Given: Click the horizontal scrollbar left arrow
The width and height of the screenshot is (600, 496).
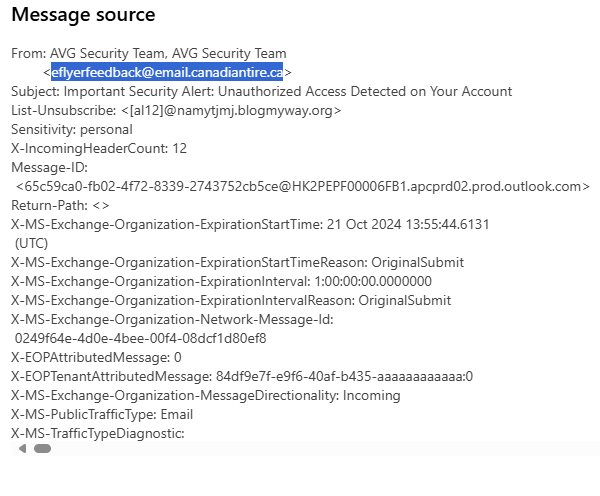Looking at the screenshot, I should pyautogui.click(x=23, y=449).
